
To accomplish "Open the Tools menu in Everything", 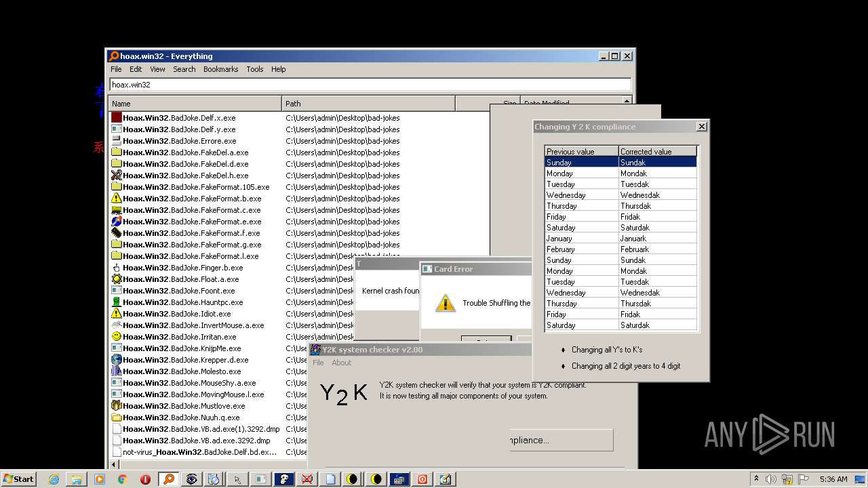I will pos(255,69).
